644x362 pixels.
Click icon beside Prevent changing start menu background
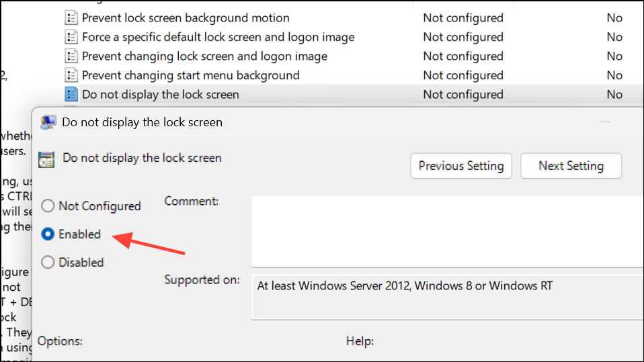pyautogui.click(x=71, y=75)
